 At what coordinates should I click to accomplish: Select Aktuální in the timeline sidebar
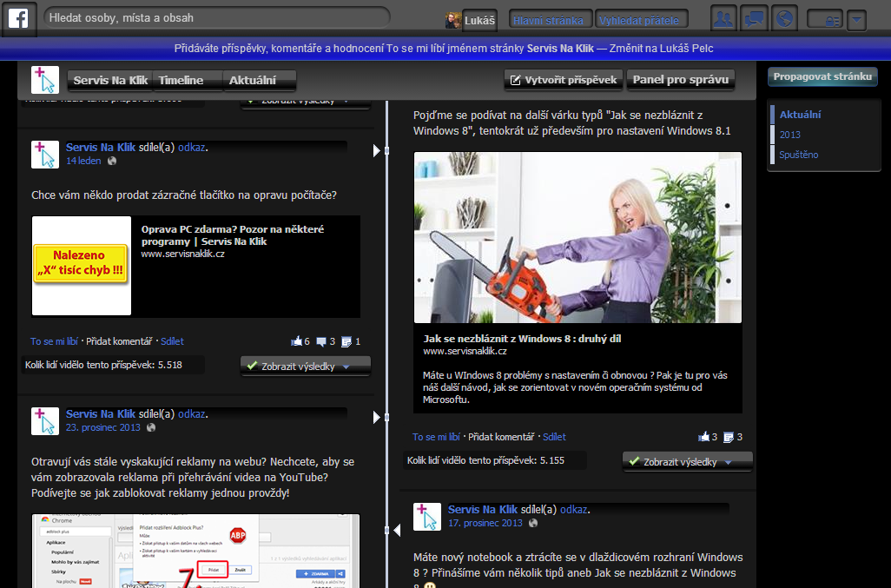800,114
